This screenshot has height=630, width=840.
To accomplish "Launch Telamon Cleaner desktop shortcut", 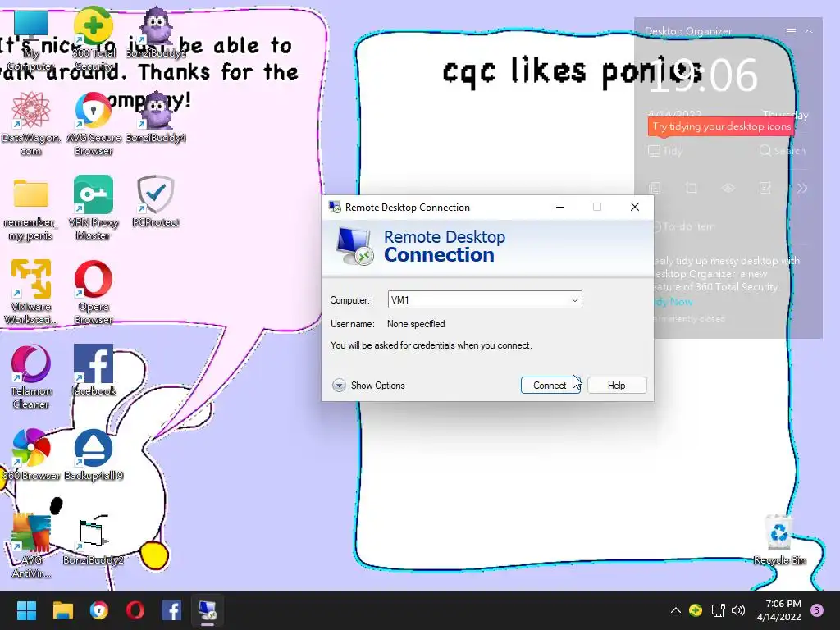I will point(30,377).
